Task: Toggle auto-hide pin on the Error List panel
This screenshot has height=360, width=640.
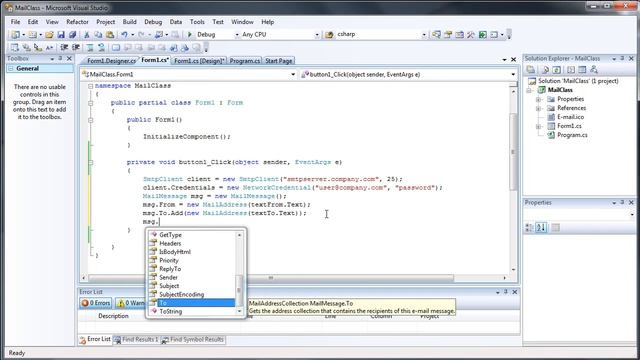Action: [x=506, y=292]
